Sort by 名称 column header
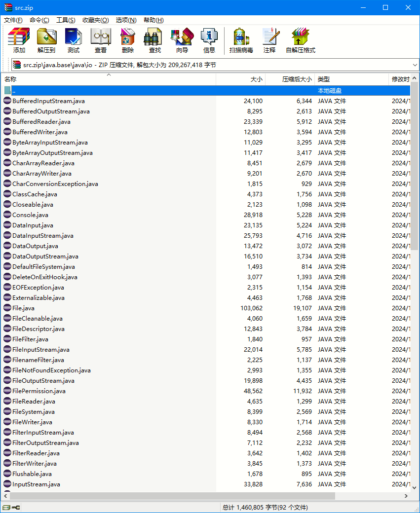 [11, 79]
